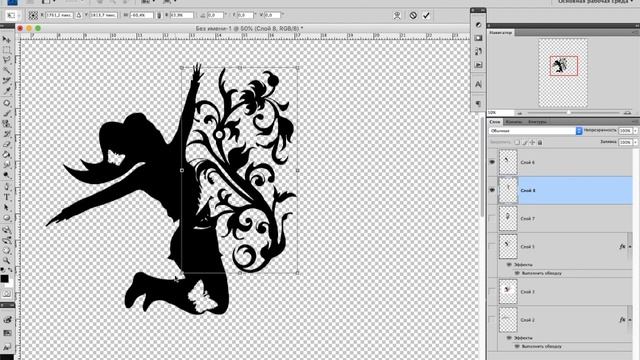Click fx badge on layer Слой 1

(x=622, y=247)
